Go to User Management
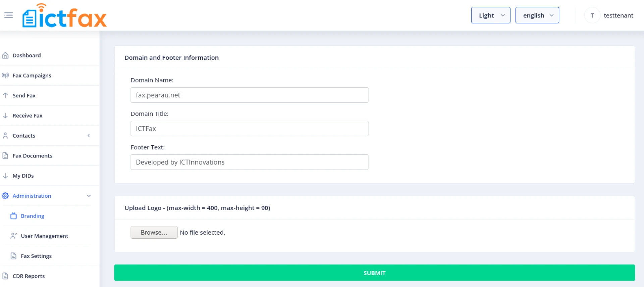Viewport: 644px width, 287px height. [44, 236]
